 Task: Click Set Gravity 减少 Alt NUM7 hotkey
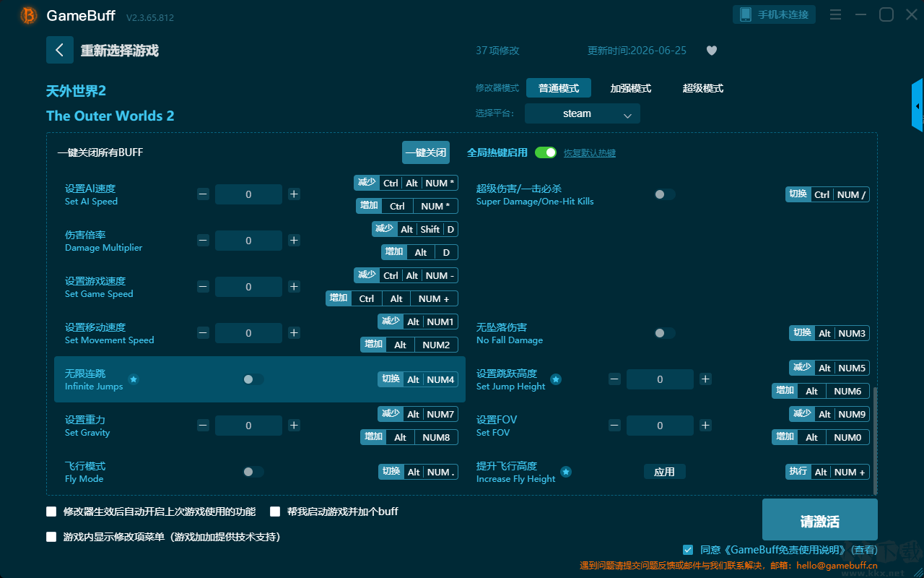pyautogui.click(x=418, y=414)
